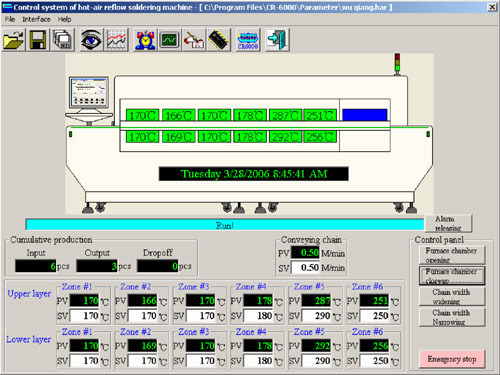
Task: Open the File menu
Action: click(x=10, y=19)
